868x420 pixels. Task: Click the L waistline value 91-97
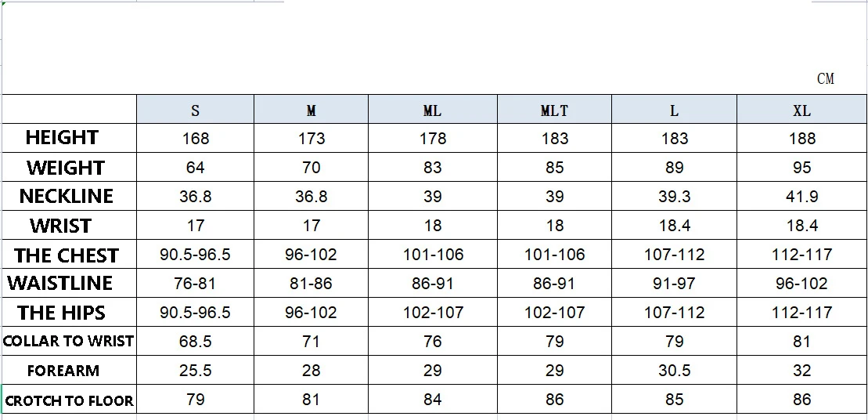click(674, 284)
